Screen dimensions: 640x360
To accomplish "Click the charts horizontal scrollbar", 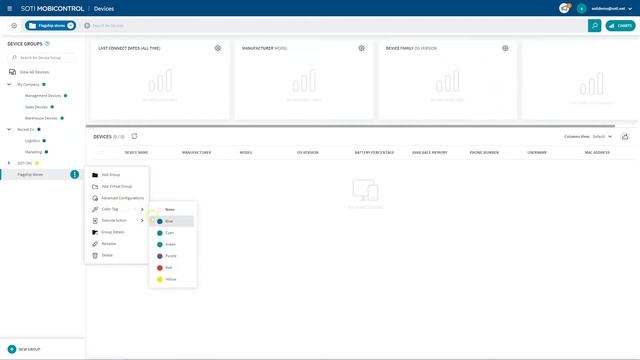I will (350, 126).
